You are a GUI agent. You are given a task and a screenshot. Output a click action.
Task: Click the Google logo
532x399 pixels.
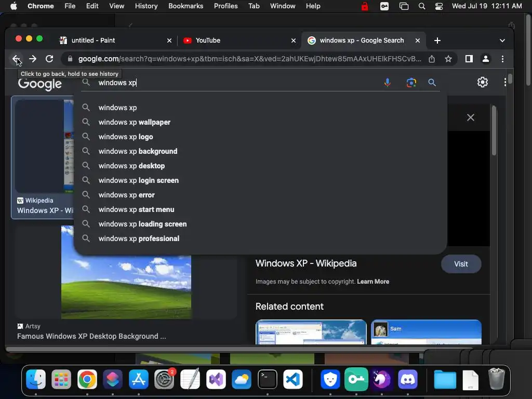coord(39,84)
